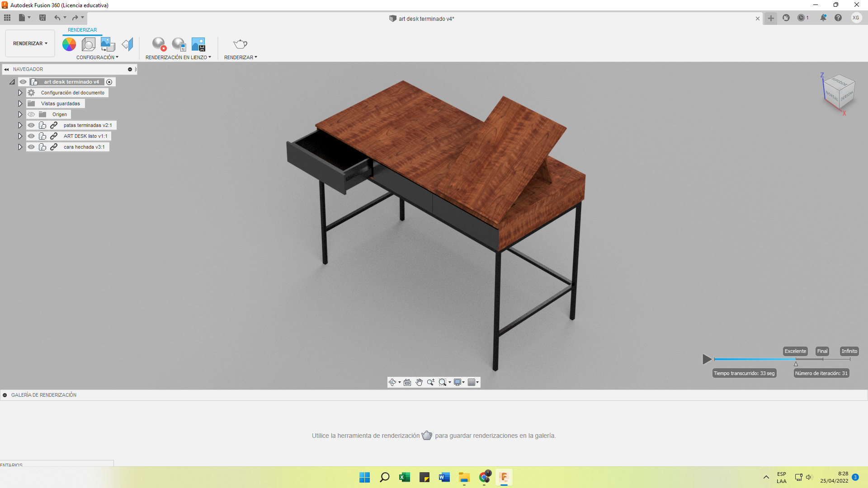Screen dimensions: 868x488
Task: Toggle visibility of Origen folder
Action: [31, 114]
